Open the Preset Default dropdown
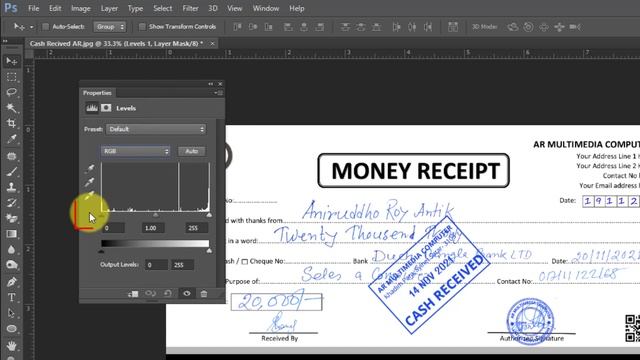Image resolution: width=640 pixels, height=360 pixels. [156, 129]
